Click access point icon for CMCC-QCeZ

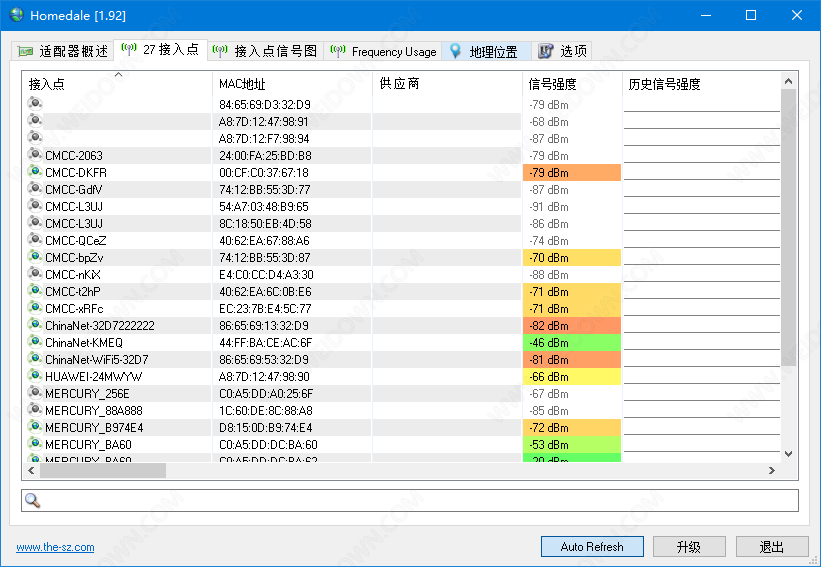point(35,239)
